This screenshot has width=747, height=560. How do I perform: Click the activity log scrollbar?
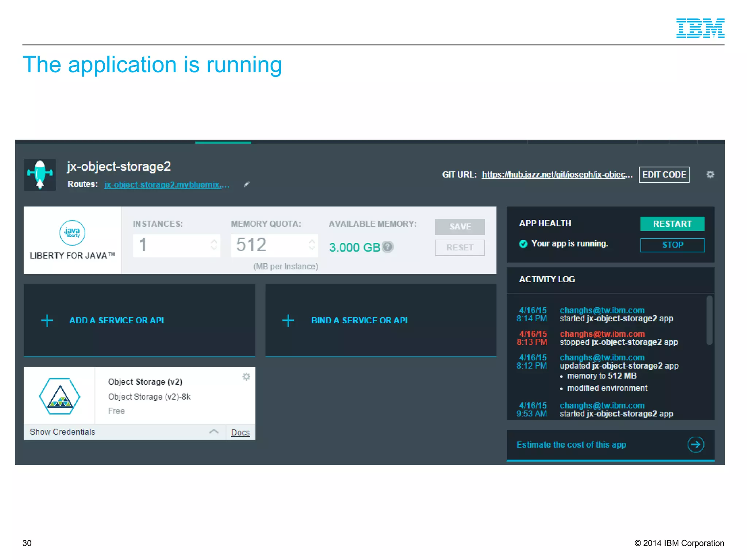(709, 320)
